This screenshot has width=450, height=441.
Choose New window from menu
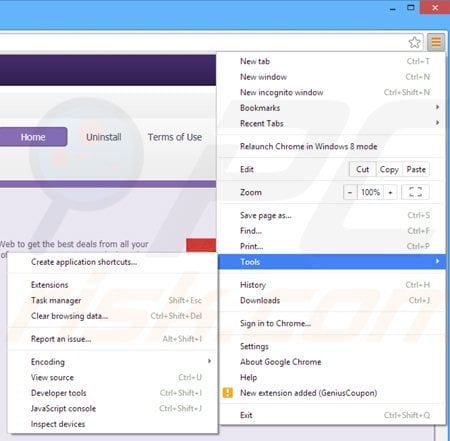tap(332, 77)
